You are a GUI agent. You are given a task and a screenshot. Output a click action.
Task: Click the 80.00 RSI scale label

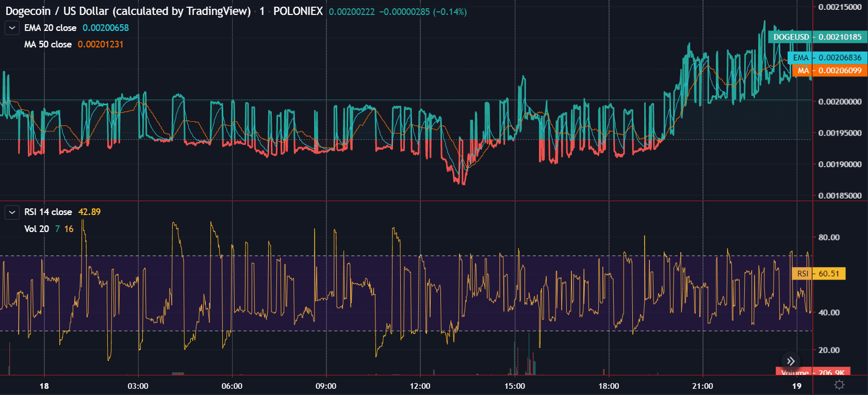829,238
